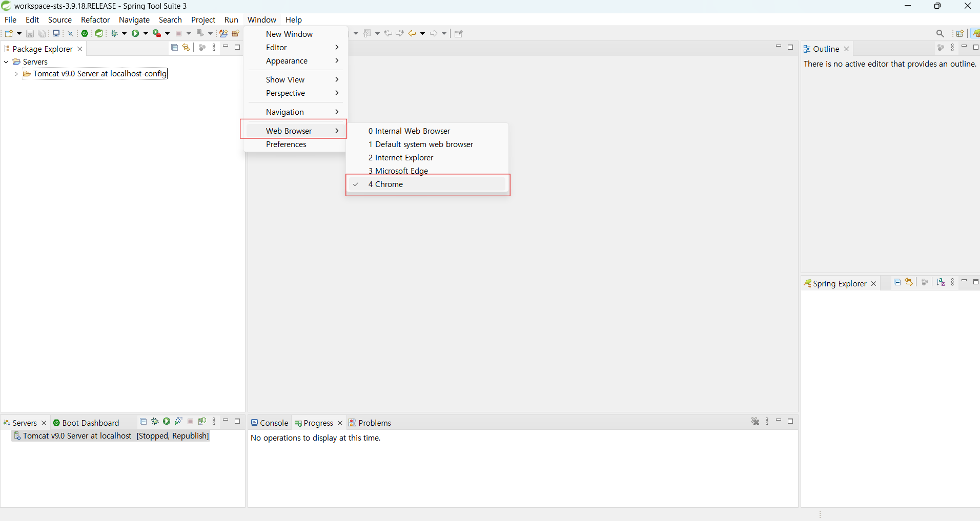Expand the Editor submenu
The image size is (980, 521).
point(295,48)
